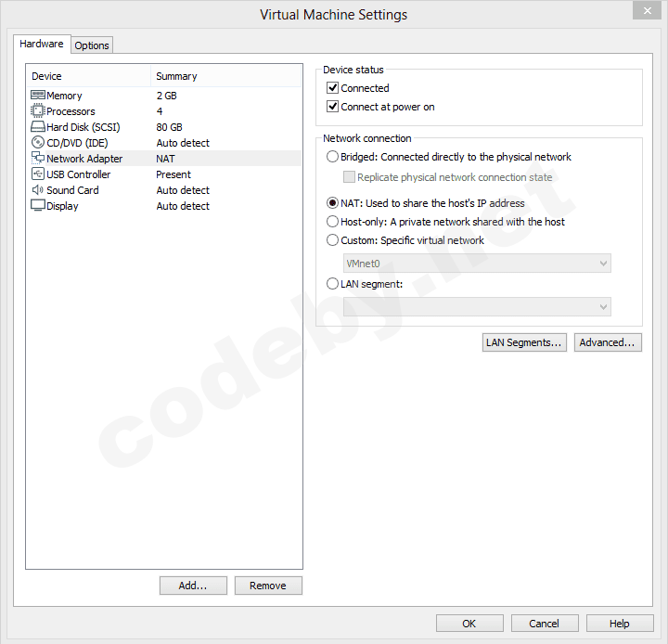Image resolution: width=668 pixels, height=644 pixels.
Task: Click the Summary column header
Action: click(226, 76)
